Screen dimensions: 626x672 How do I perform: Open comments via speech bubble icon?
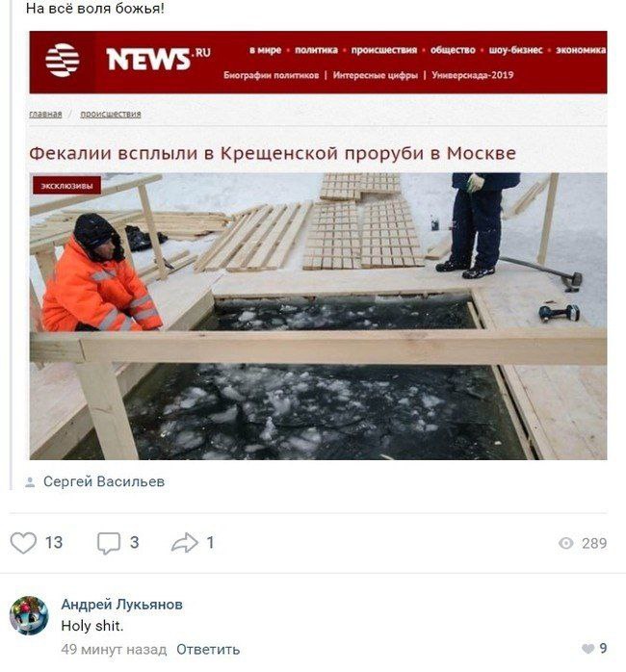[x=109, y=543]
